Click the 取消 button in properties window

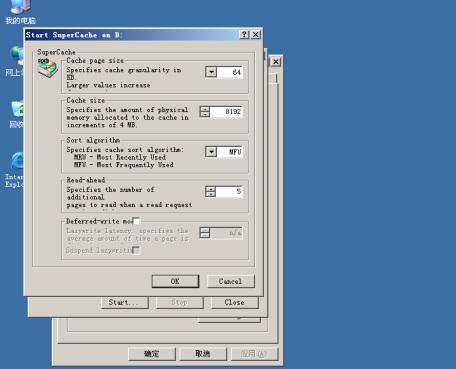point(203,354)
